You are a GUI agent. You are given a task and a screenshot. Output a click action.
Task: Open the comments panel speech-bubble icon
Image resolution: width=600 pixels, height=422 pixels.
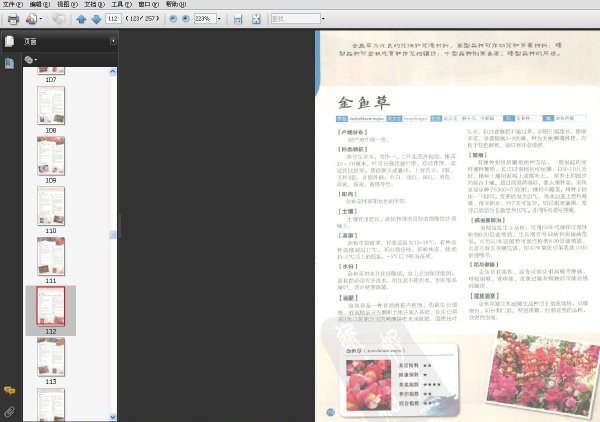9,391
